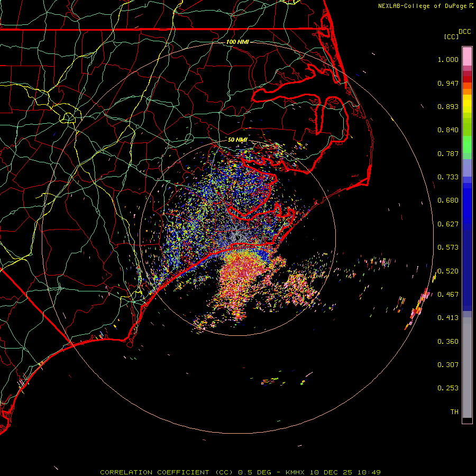The width and height of the screenshot is (476, 476).
Task: Click the 0.253 legend value
Action: pyautogui.click(x=448, y=388)
